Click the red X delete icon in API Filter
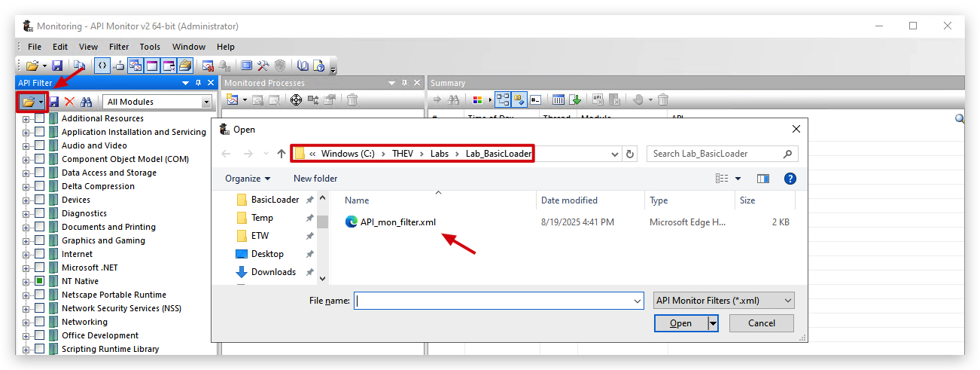The image size is (980, 370). [x=69, y=102]
